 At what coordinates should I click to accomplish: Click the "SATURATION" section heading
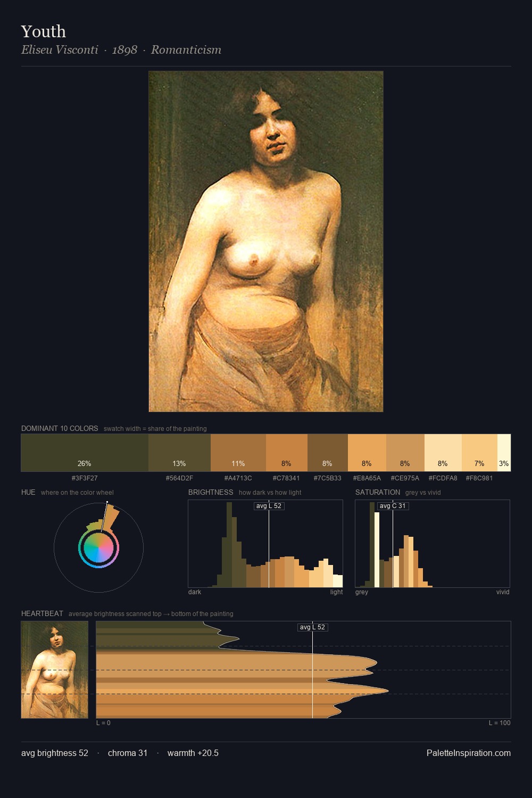[x=378, y=492]
